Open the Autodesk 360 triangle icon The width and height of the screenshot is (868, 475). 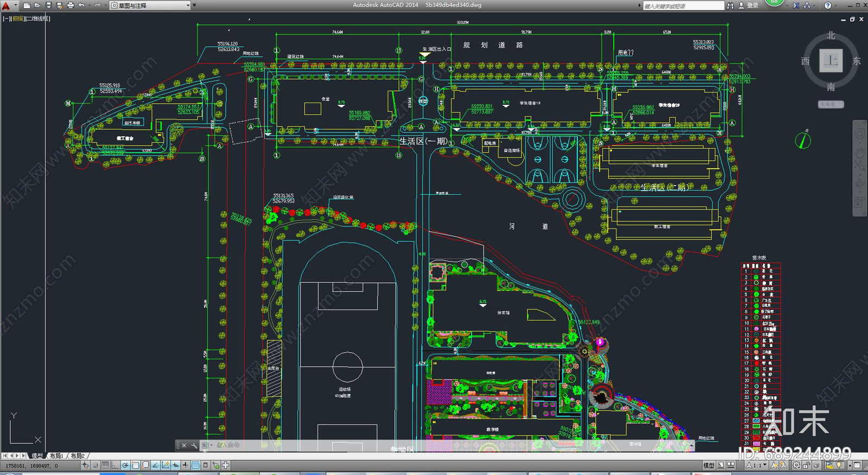click(x=807, y=5)
